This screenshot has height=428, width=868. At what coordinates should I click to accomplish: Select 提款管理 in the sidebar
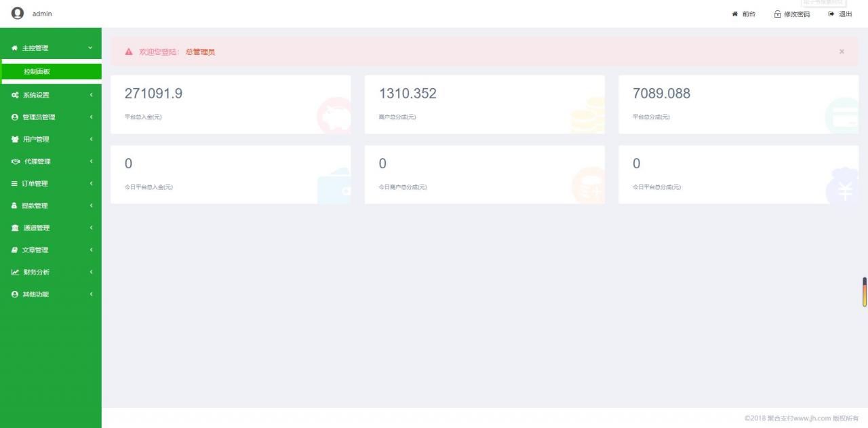click(35, 206)
